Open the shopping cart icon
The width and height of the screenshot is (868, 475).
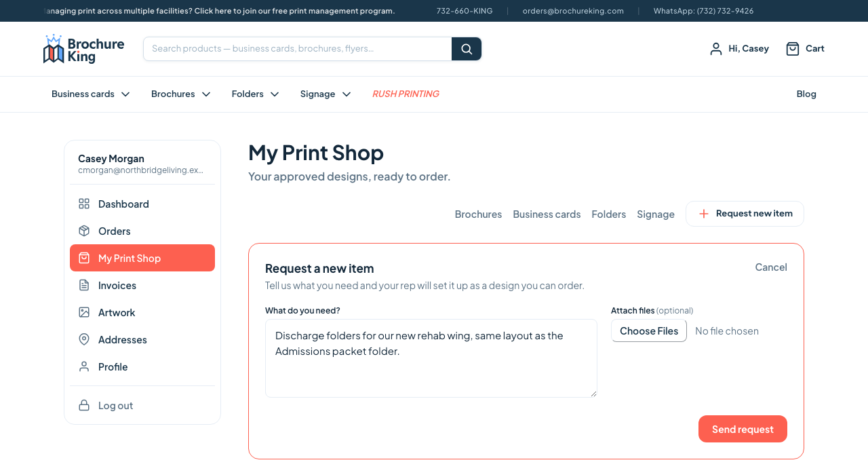[x=793, y=49]
